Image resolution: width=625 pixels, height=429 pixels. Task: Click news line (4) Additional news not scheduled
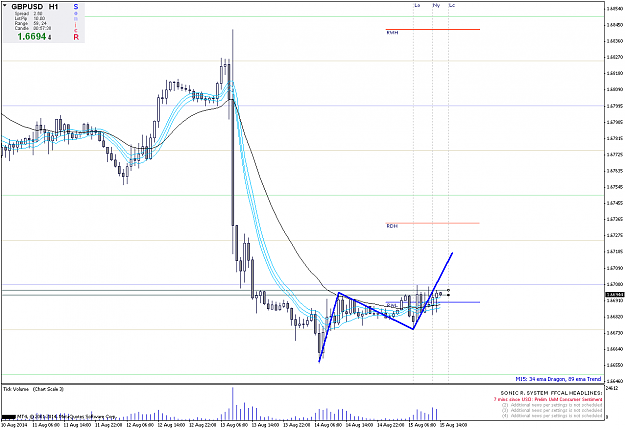(552, 415)
